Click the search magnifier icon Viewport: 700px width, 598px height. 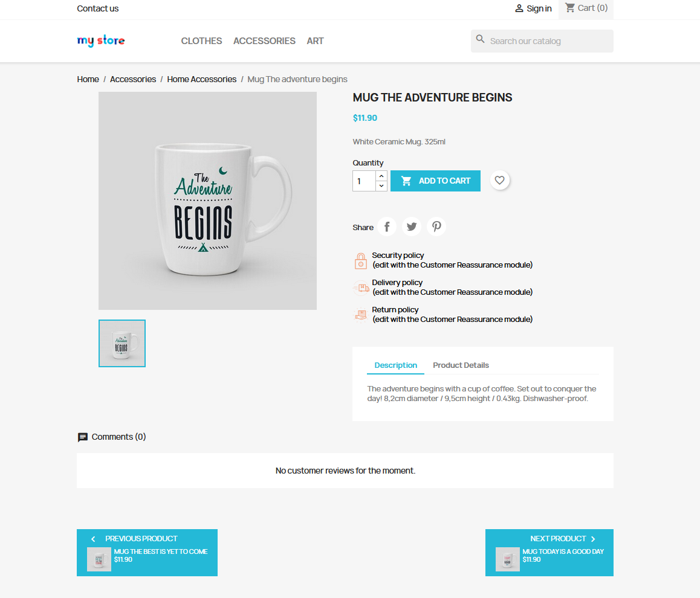[481, 39]
